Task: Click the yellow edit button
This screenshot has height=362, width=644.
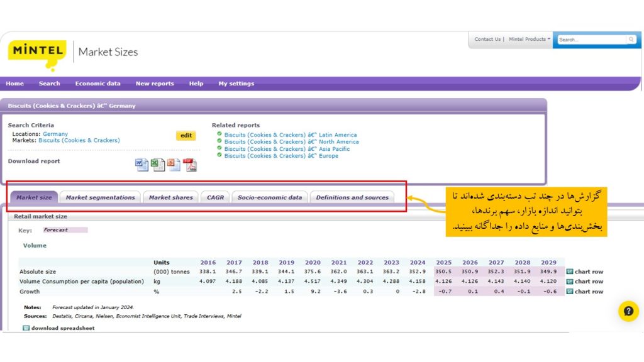Action: click(x=186, y=136)
